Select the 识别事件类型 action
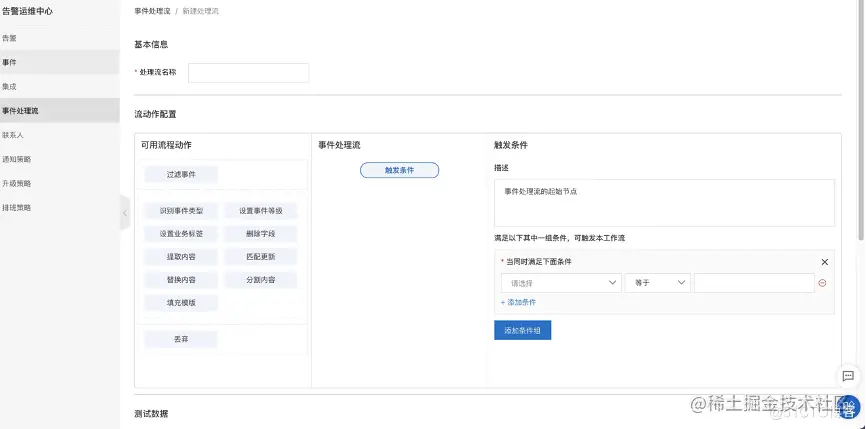 coord(181,211)
